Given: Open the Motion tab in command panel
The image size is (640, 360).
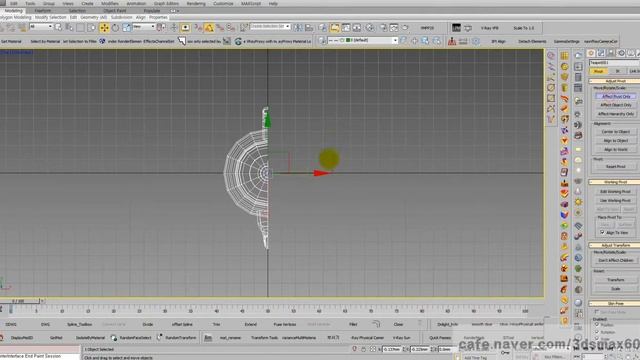Looking at the screenshot, I should 621,53.
